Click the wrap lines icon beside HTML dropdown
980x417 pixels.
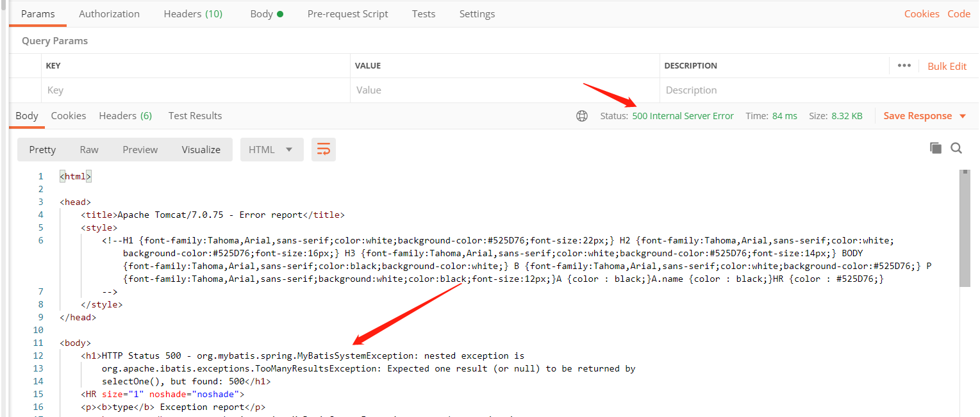point(323,149)
